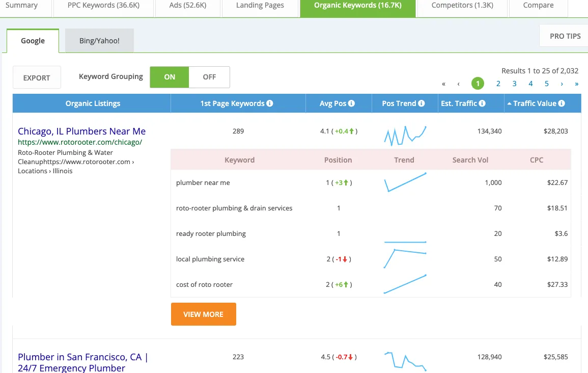The image size is (588, 373).
Task: Sort by Organic Listings column header
Action: coord(93,103)
